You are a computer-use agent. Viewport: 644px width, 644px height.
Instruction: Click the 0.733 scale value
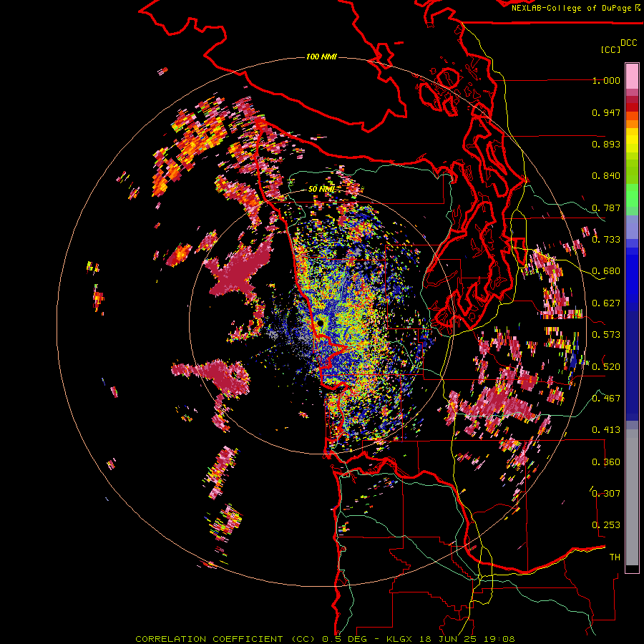(x=606, y=240)
